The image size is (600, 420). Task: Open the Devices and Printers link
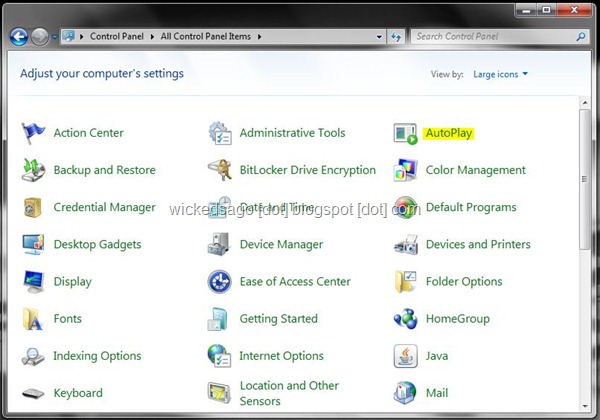[x=478, y=244]
